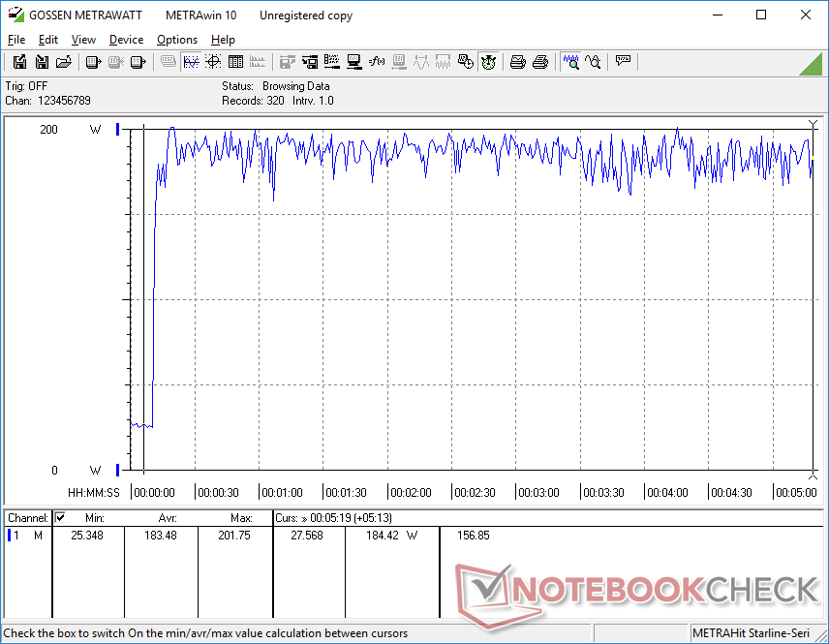Click the right cursor Y handle at top
The height and width of the screenshot is (644, 829).
point(814,125)
